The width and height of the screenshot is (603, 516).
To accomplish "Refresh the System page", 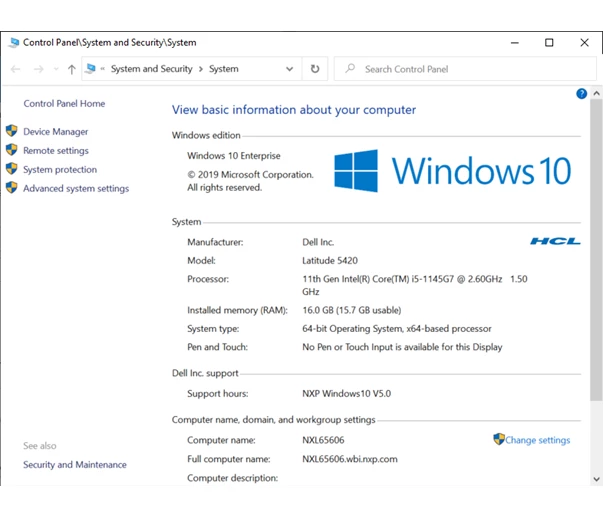I will click(x=315, y=69).
